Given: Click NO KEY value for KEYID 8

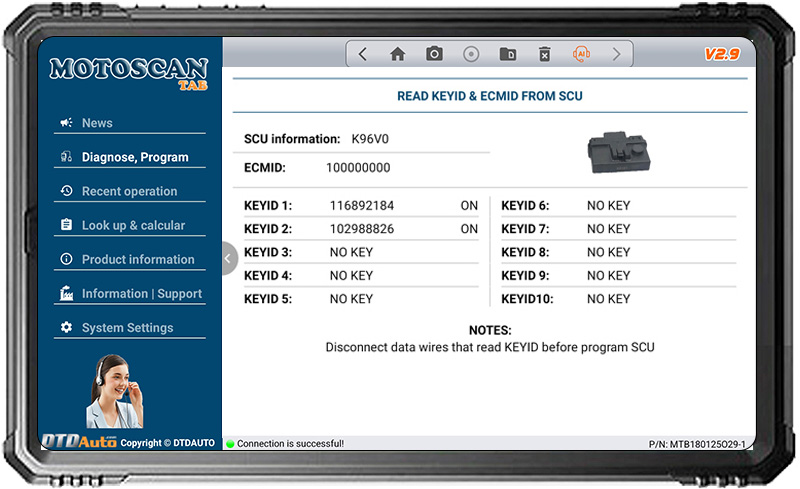Looking at the screenshot, I should (x=609, y=252).
